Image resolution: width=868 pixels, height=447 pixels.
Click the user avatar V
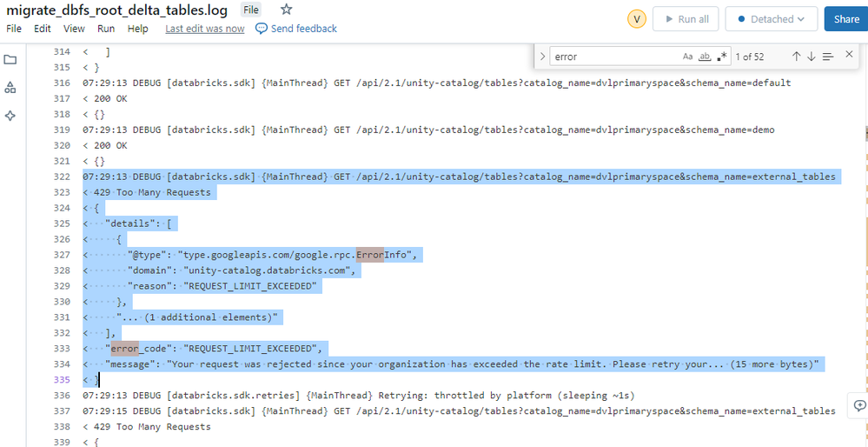point(636,19)
